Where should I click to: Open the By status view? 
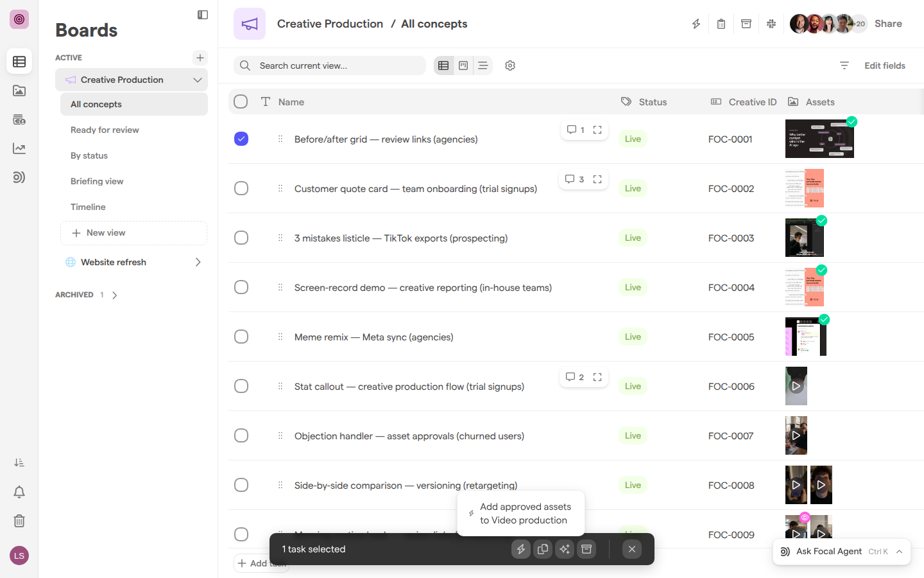coord(134,155)
